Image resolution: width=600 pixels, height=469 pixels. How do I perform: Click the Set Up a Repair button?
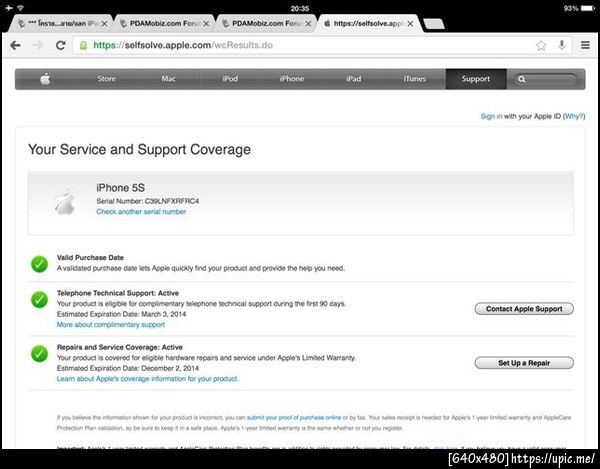pyautogui.click(x=524, y=363)
